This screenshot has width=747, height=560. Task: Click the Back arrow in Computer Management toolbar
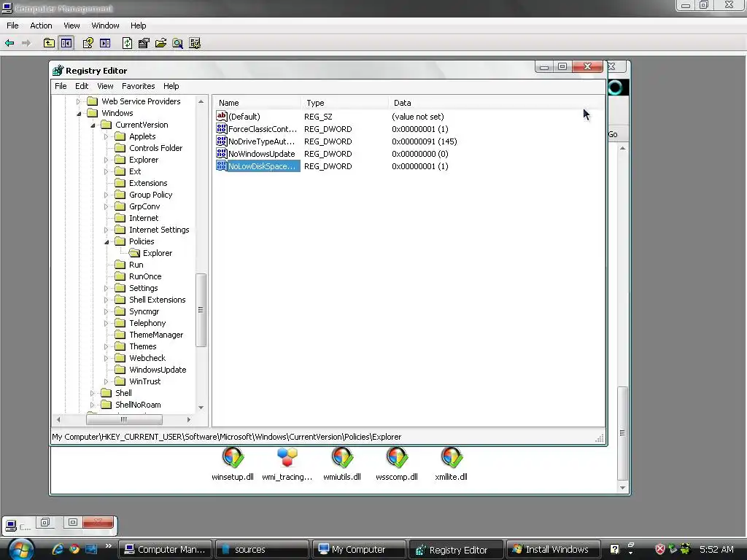click(9, 43)
